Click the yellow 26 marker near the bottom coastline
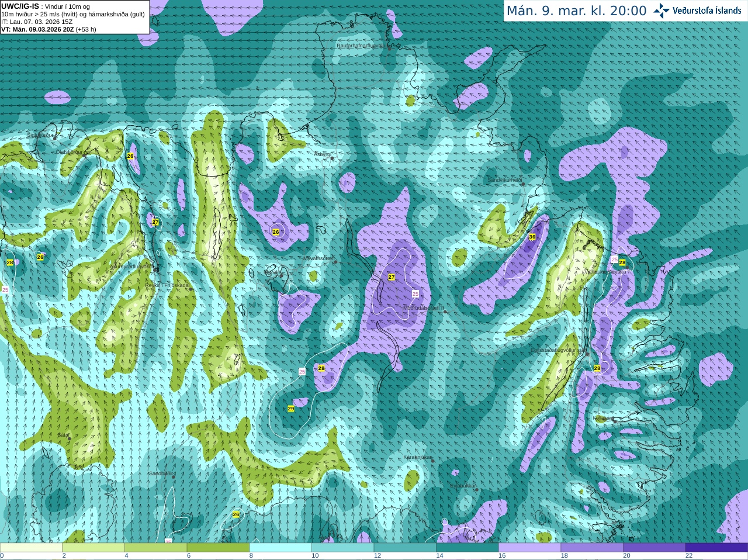The height and width of the screenshot is (560, 748). coord(236,514)
